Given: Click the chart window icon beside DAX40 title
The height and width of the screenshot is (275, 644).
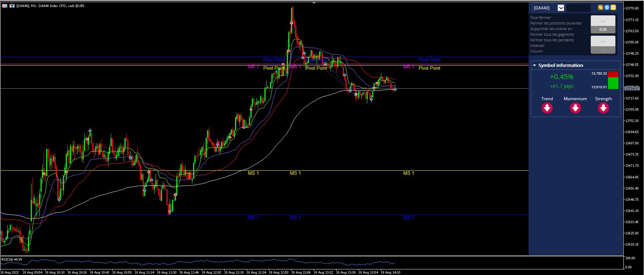Looking at the screenshot, I should tap(12, 6).
